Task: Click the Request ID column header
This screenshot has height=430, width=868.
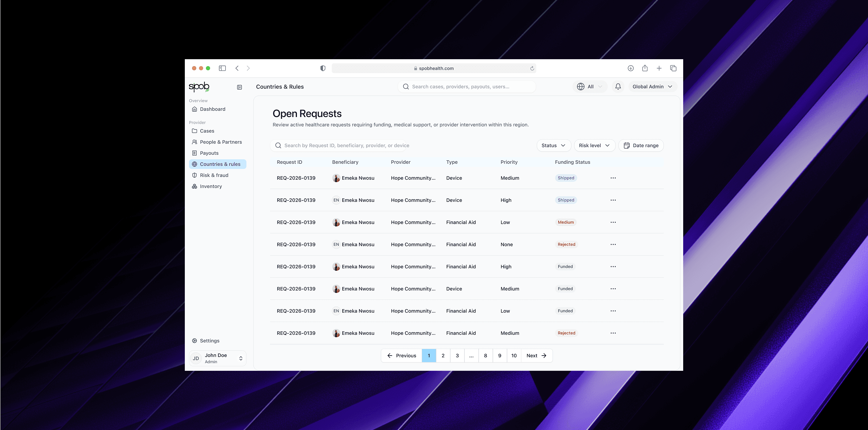Action: [289, 162]
